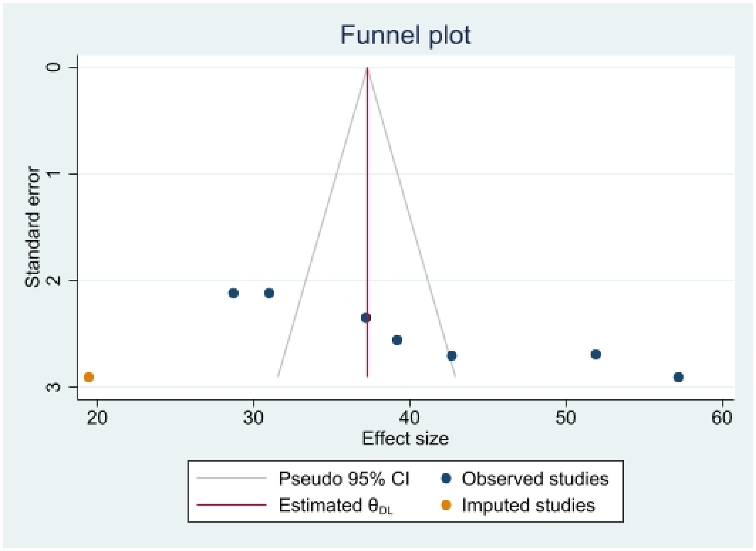Click the "Observed studies" legend text
Viewport: 756px width, 551px height.
coord(535,479)
